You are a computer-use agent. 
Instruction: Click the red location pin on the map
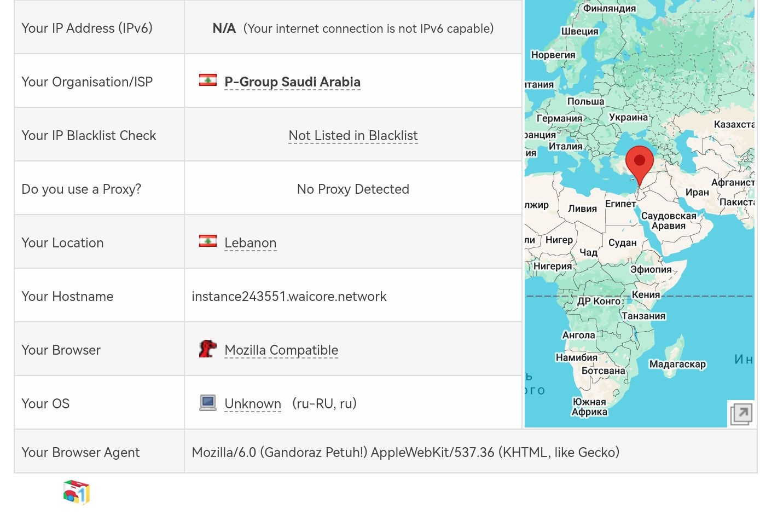click(639, 163)
